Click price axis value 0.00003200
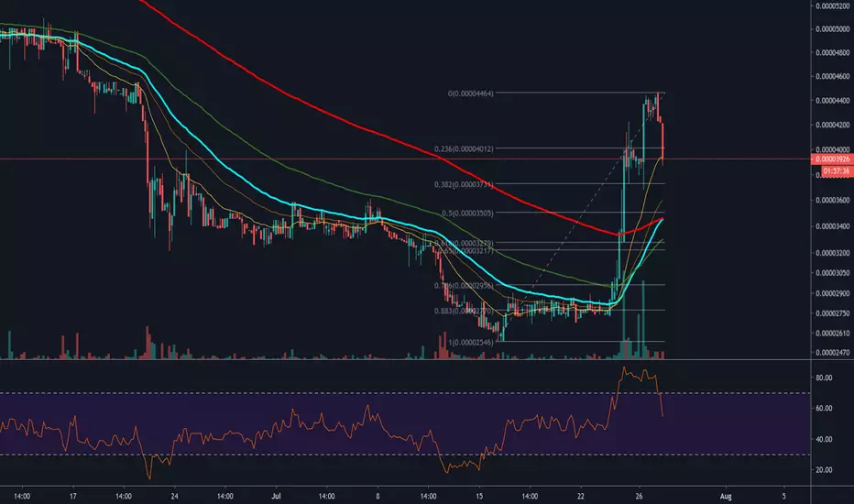 (x=832, y=253)
